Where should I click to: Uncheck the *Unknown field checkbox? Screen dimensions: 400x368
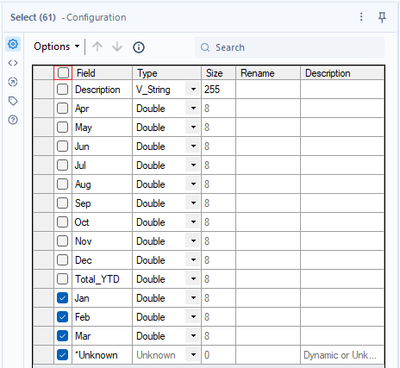[62, 355]
